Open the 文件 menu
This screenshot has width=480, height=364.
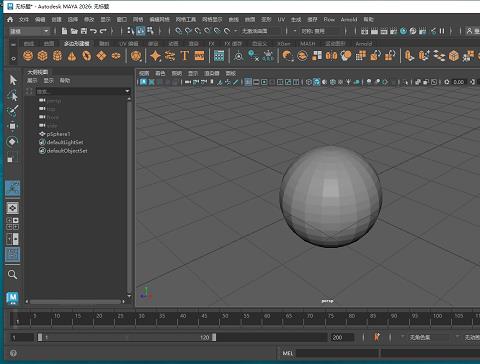24,19
